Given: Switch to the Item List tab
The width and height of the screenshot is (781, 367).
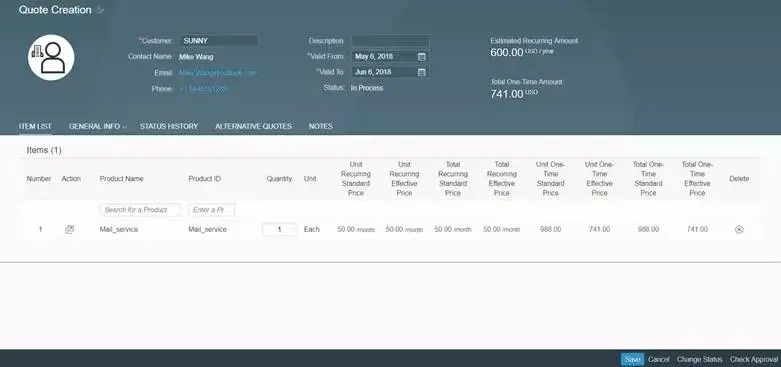Looking at the screenshot, I should click(x=35, y=126).
